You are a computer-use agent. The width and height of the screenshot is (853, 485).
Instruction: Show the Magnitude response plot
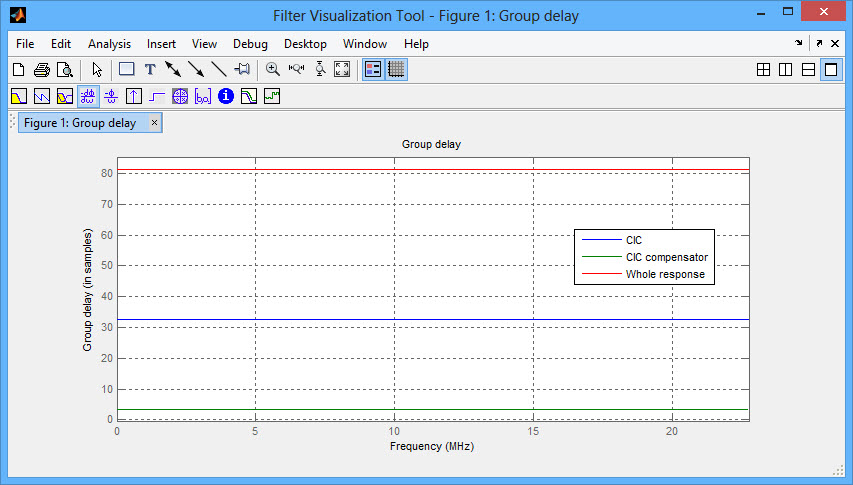tap(18, 97)
